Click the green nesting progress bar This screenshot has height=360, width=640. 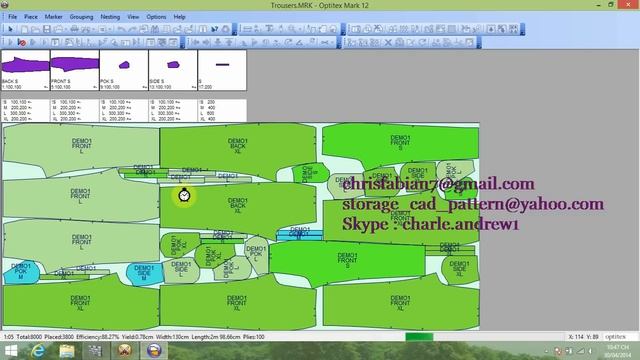tap(419, 337)
